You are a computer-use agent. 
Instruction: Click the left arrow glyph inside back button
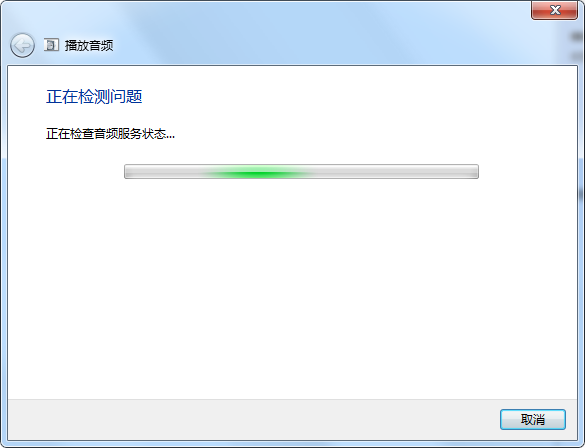pos(23,46)
